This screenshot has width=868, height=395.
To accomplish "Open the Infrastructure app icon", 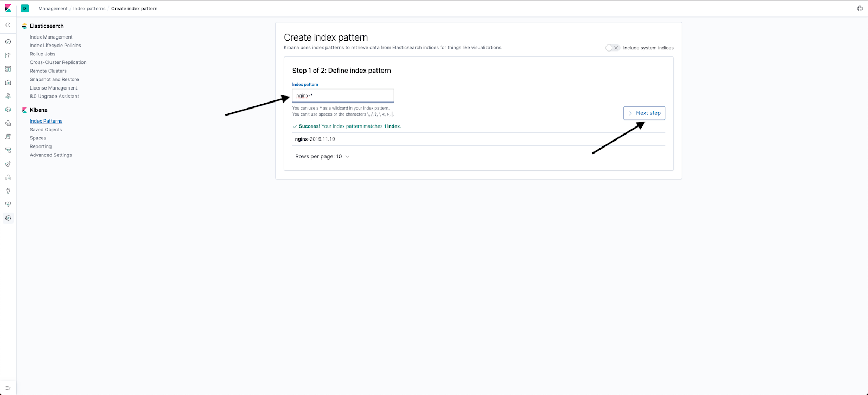I will [x=8, y=123].
